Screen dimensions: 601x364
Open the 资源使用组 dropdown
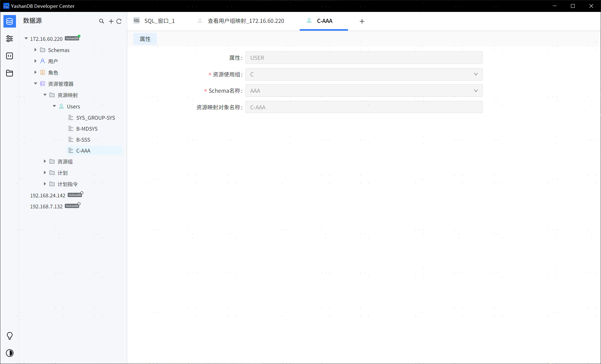364,74
